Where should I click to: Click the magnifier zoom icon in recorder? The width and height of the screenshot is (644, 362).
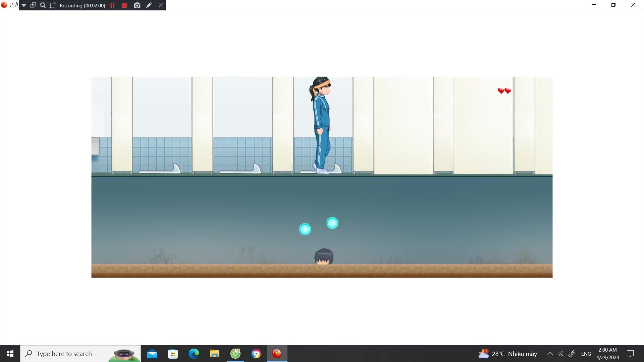coord(43,5)
